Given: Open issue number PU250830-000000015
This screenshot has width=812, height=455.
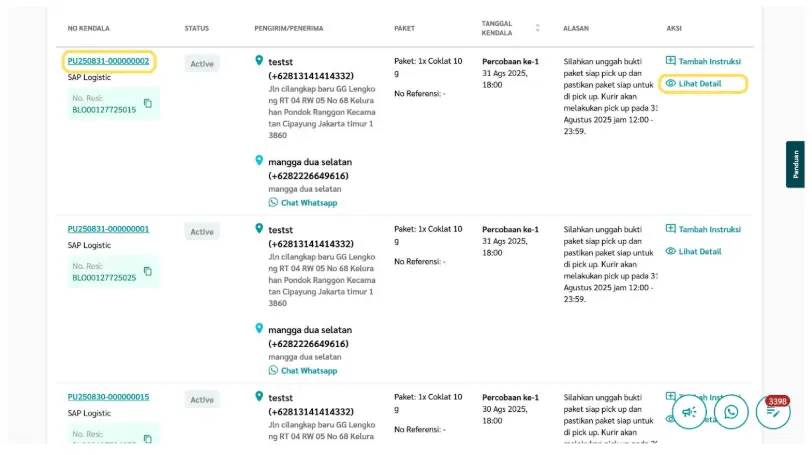Looking at the screenshot, I should coord(108,397).
